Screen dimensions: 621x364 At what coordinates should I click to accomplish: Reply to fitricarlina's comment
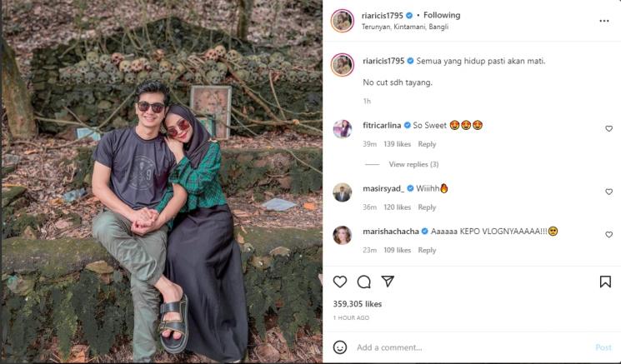click(x=427, y=144)
